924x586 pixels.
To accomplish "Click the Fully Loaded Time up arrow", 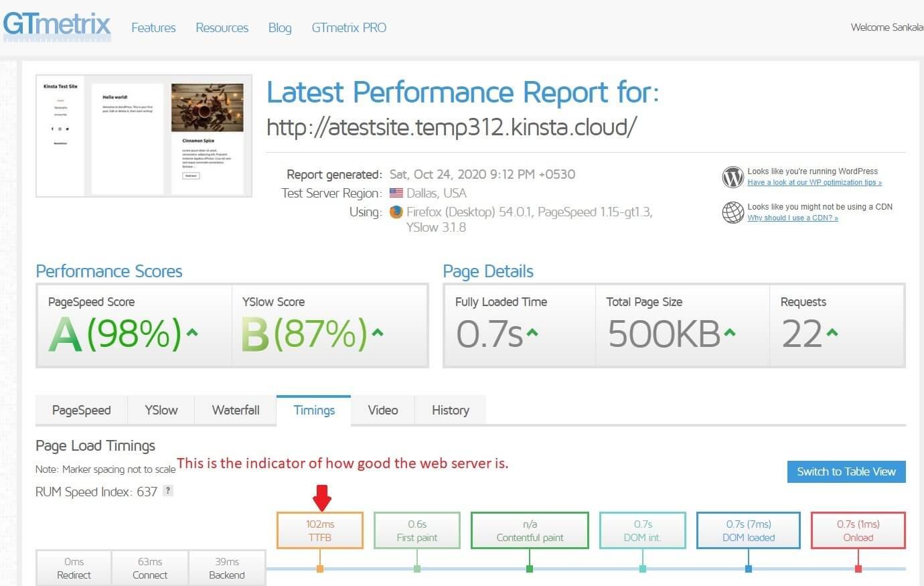I will point(532,332).
